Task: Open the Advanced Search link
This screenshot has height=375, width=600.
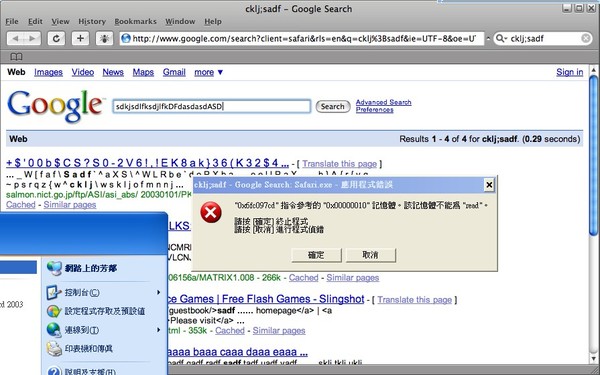Action: point(383,103)
